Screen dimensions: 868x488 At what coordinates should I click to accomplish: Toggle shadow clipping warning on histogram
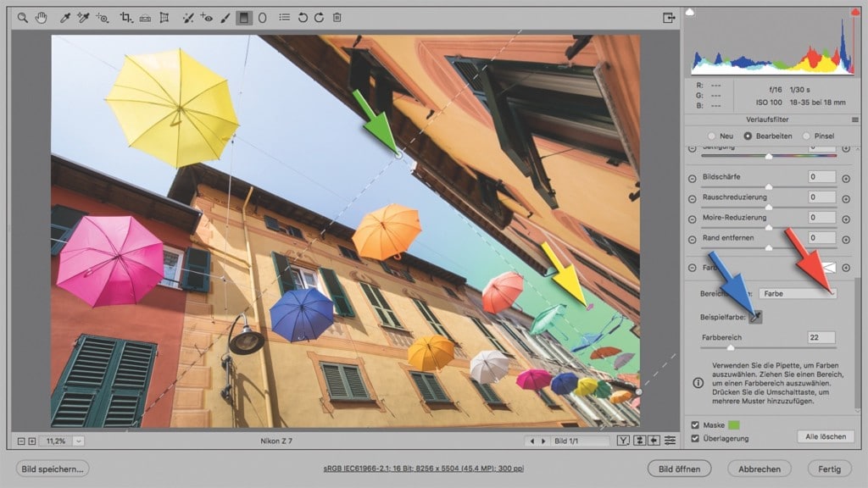click(690, 12)
